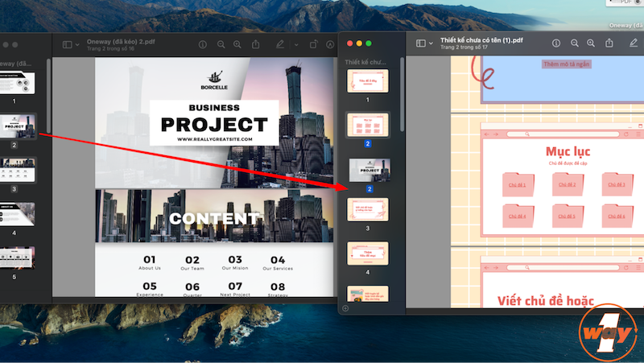
Task: Click 03 Our Mission content item
Action: tap(235, 263)
